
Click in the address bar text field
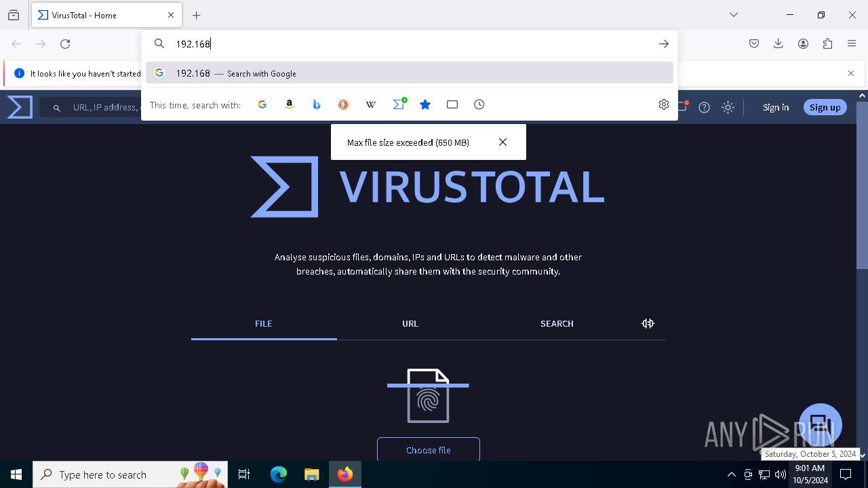click(x=410, y=43)
